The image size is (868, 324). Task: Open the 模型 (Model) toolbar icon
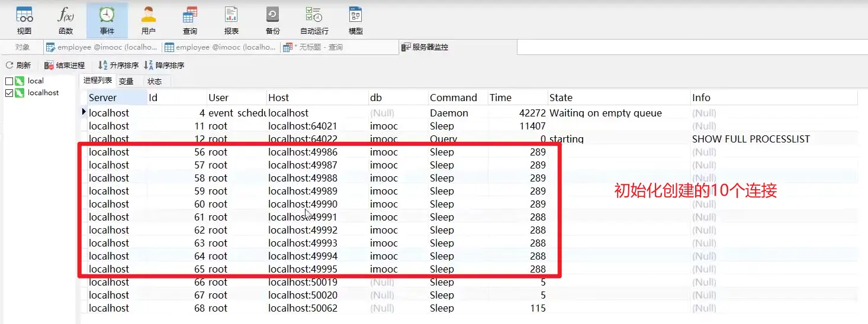[356, 21]
